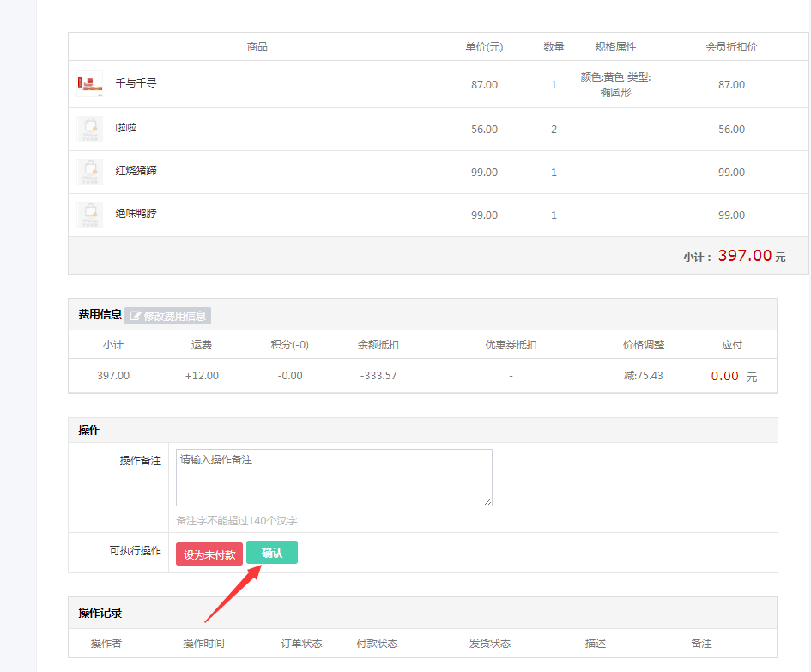The height and width of the screenshot is (672, 811).
Task: Click the 操作时间 column in 操作记录
Action: coord(203,644)
